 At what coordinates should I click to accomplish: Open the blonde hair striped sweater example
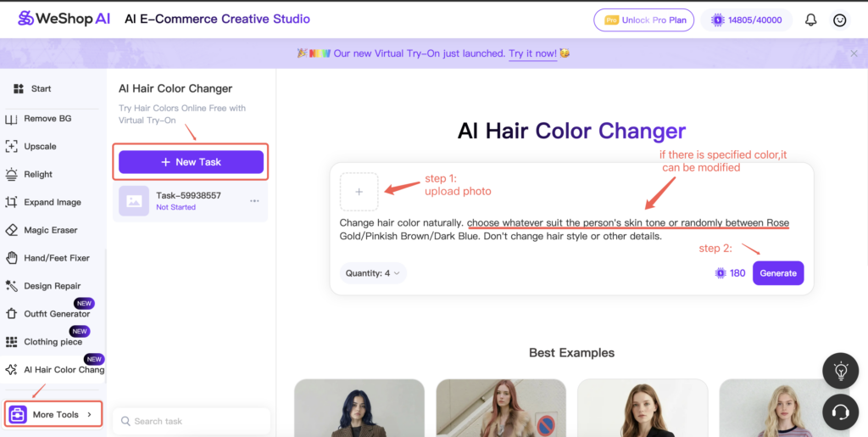784,407
